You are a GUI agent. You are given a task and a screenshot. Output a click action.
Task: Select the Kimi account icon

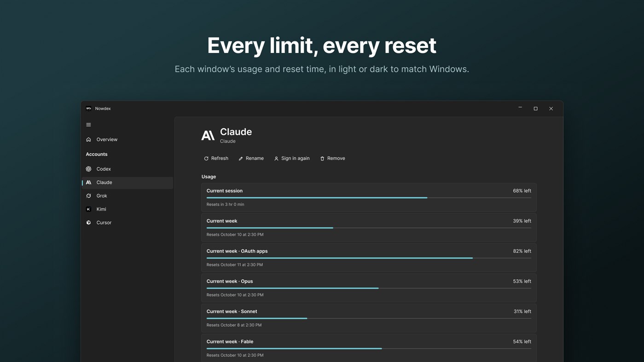(x=88, y=209)
